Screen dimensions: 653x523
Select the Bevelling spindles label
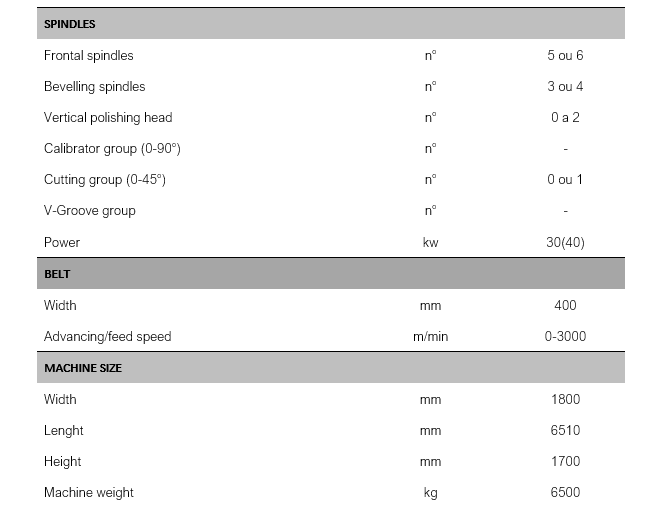94,86
